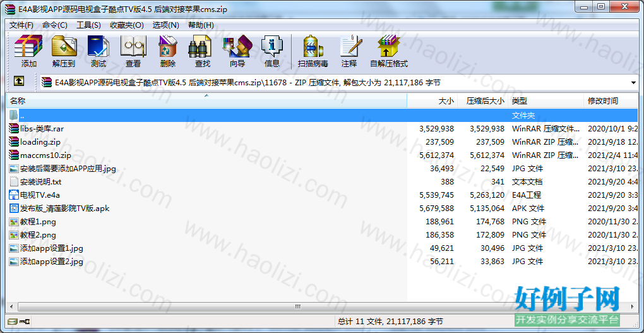Click the key icon in status bar
644x333 pixels.
tap(25, 322)
